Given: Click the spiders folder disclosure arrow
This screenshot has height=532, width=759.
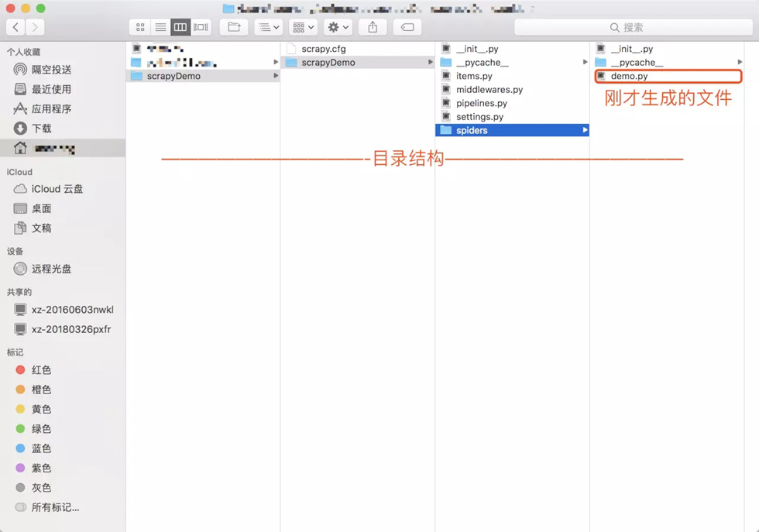Looking at the screenshot, I should coord(585,130).
